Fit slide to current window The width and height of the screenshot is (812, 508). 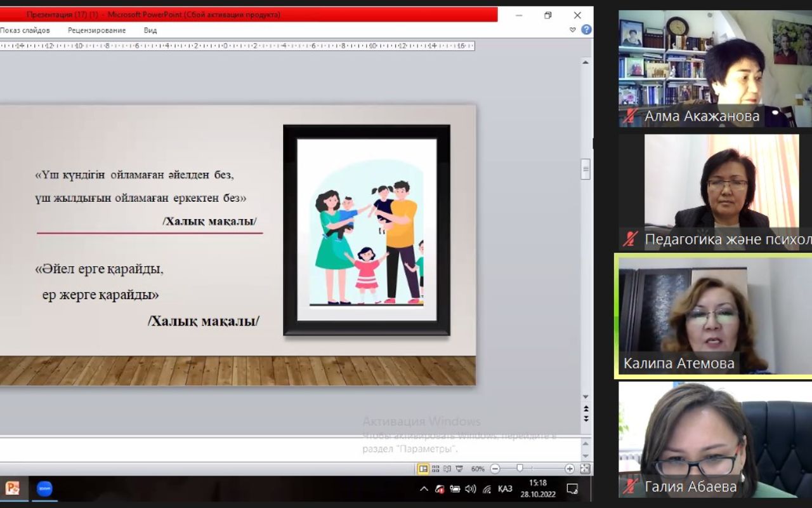point(584,469)
